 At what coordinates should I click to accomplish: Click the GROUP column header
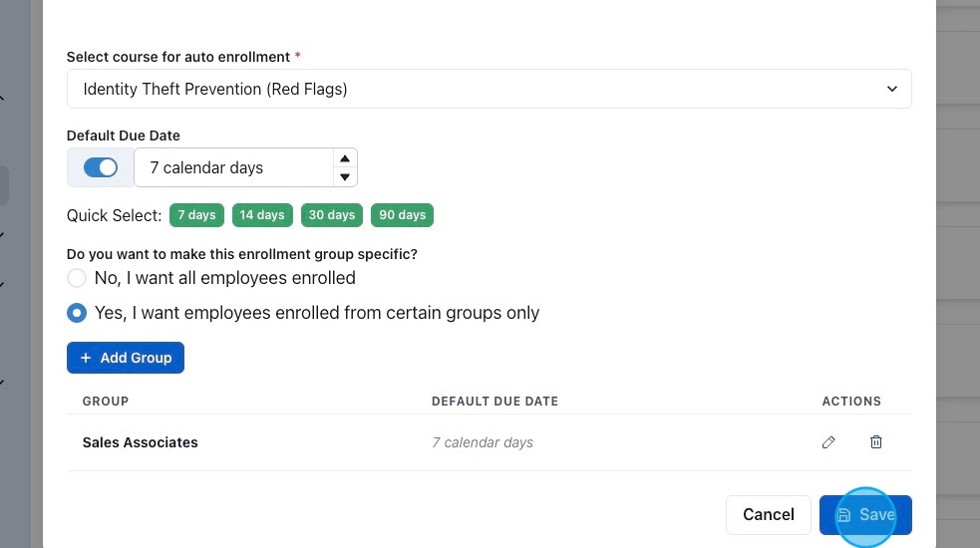(x=106, y=402)
